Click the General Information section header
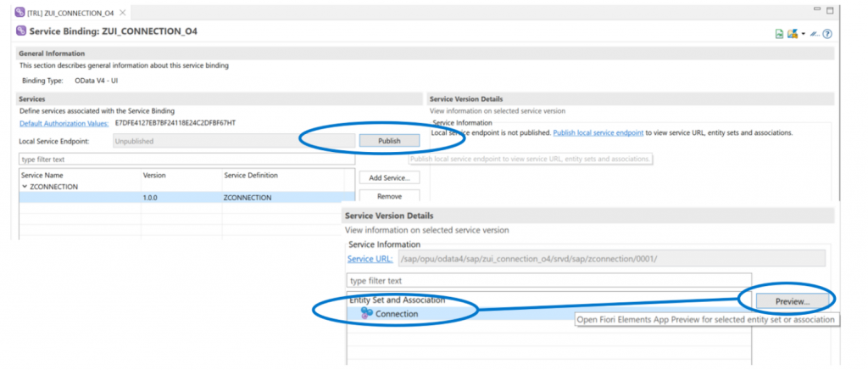The image size is (868, 370). pos(426,53)
